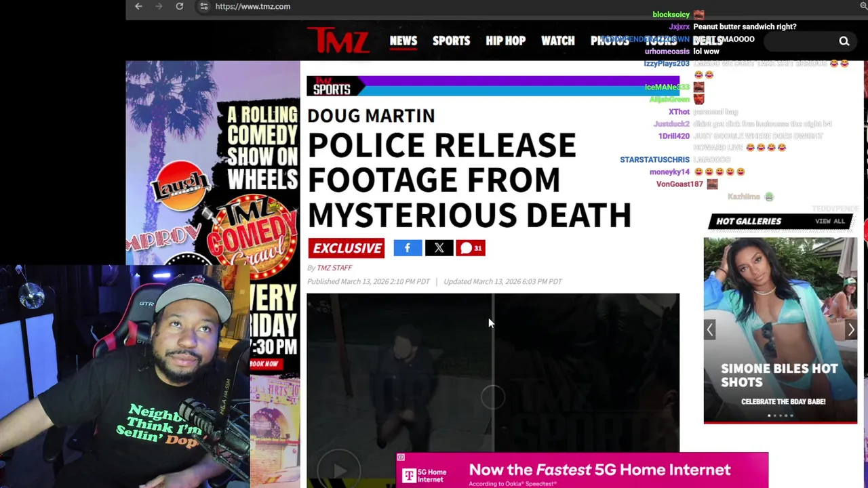The width and height of the screenshot is (868, 488).
Task: Click the BOOK NOW button in the side ad
Action: coord(264,364)
